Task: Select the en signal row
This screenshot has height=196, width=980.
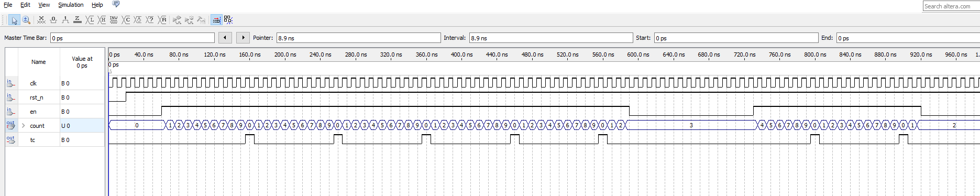Action: (x=55, y=112)
